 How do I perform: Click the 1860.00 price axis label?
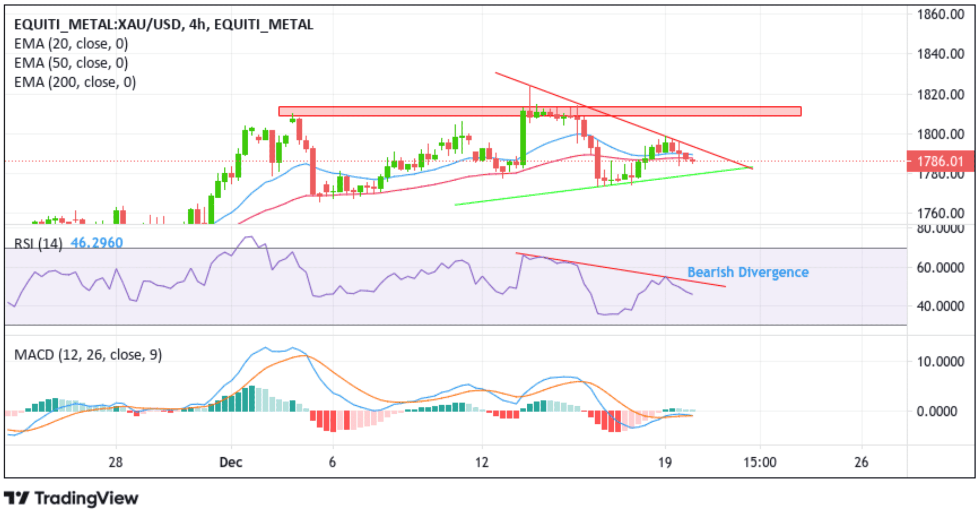tap(940, 14)
